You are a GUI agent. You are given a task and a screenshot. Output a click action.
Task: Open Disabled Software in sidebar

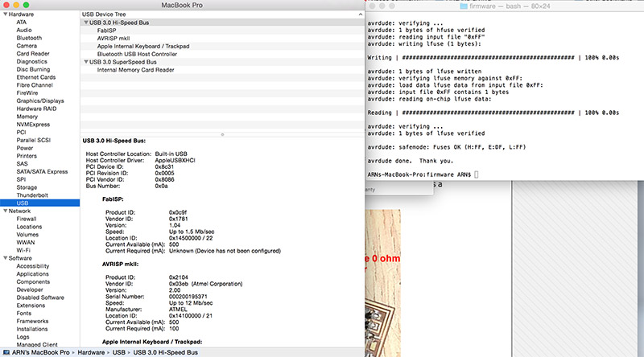[x=40, y=297]
